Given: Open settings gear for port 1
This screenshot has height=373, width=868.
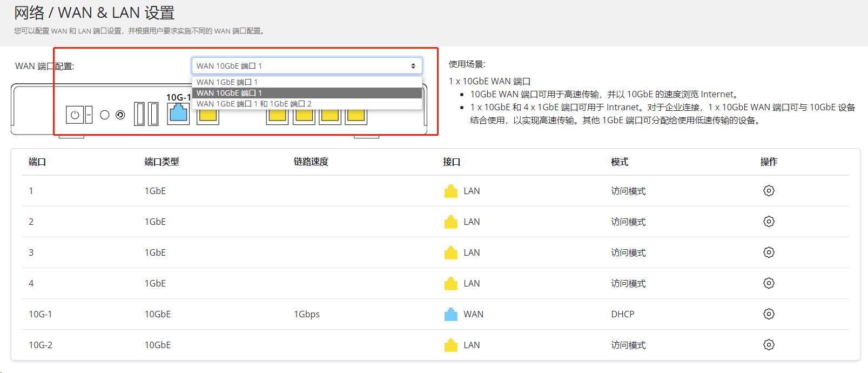Looking at the screenshot, I should pos(769,191).
